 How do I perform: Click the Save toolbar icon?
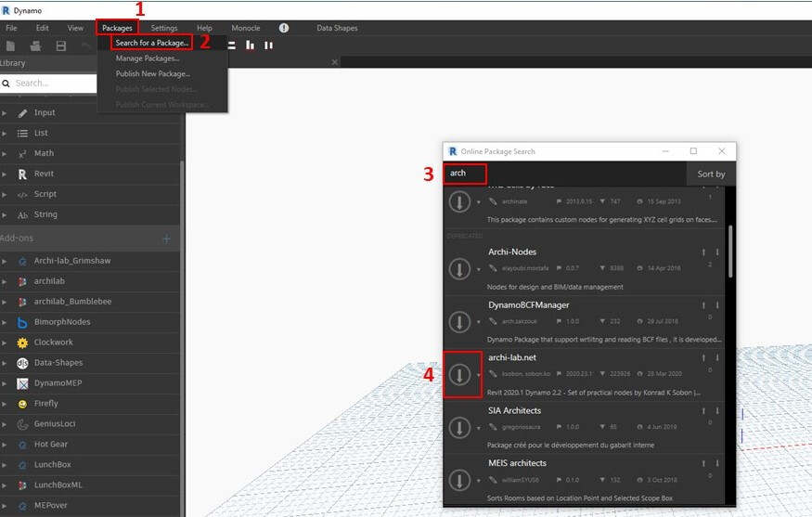60,46
